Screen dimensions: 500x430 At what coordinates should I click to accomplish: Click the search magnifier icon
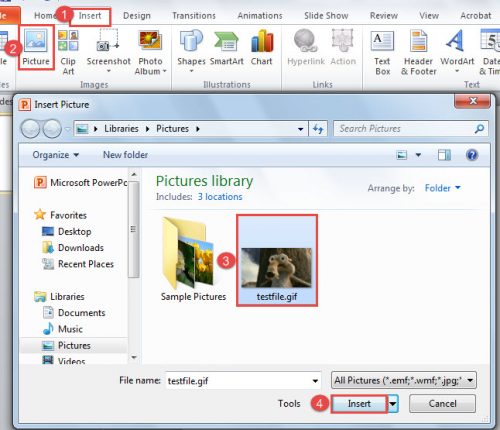pos(479,129)
